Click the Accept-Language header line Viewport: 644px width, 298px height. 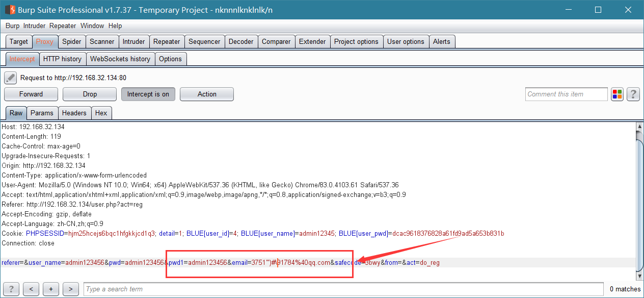[x=52, y=224]
